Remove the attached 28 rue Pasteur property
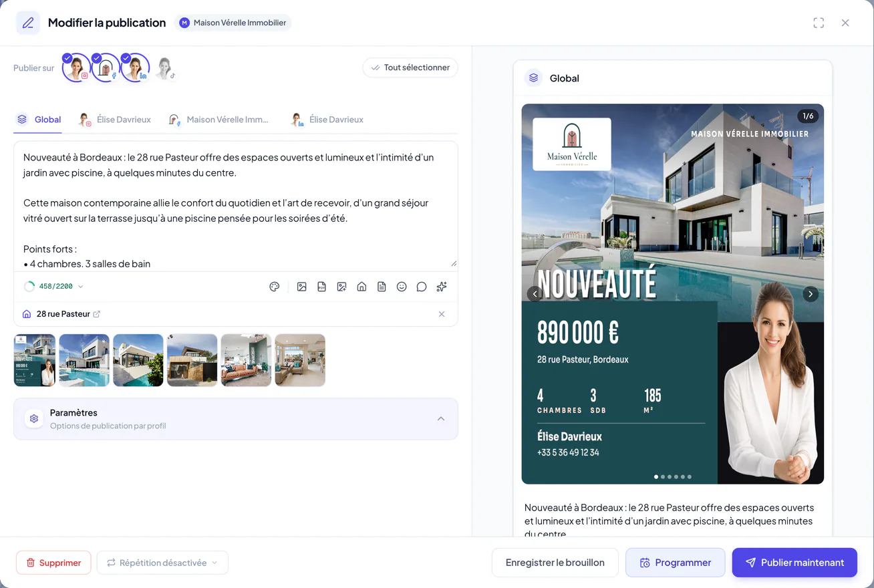Image resolution: width=874 pixels, height=588 pixels. tap(442, 314)
